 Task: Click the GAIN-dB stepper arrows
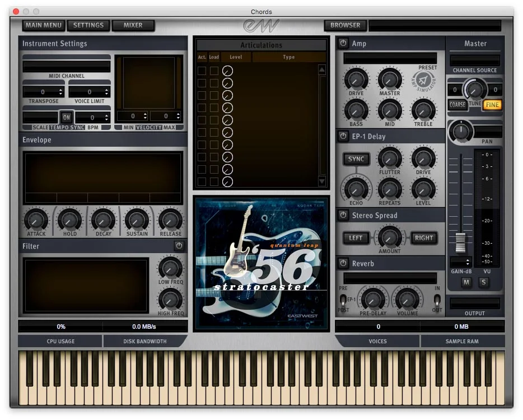(x=468, y=262)
